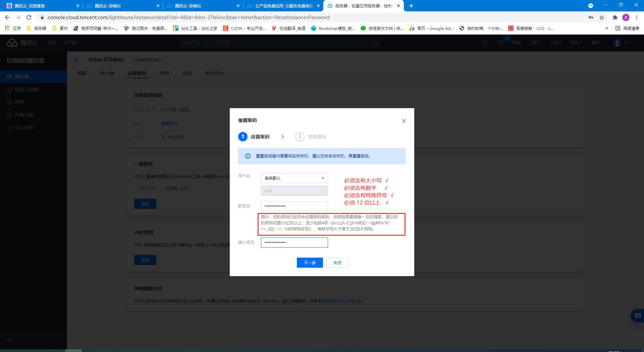Open 应用 apps bookmark icon
644x352 pixels.
(13, 29)
